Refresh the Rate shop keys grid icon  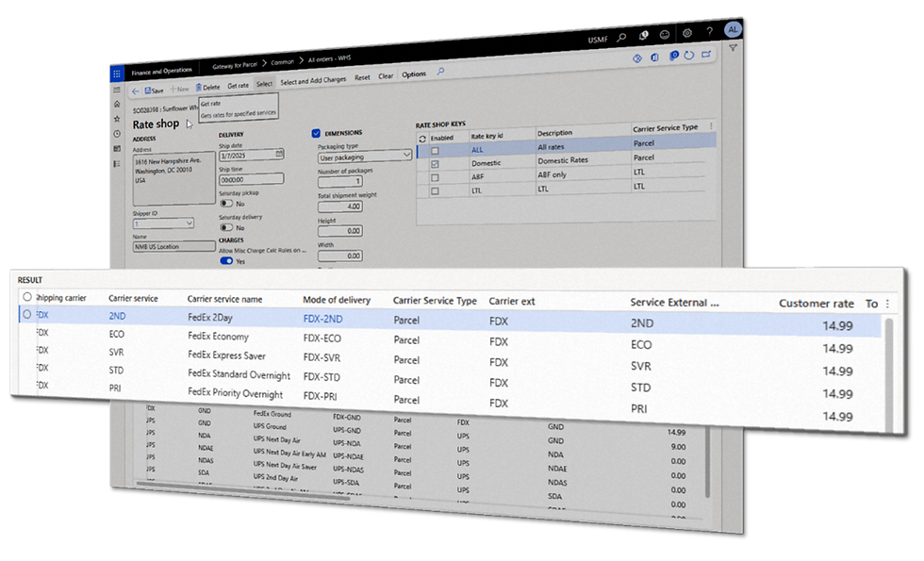click(x=422, y=140)
